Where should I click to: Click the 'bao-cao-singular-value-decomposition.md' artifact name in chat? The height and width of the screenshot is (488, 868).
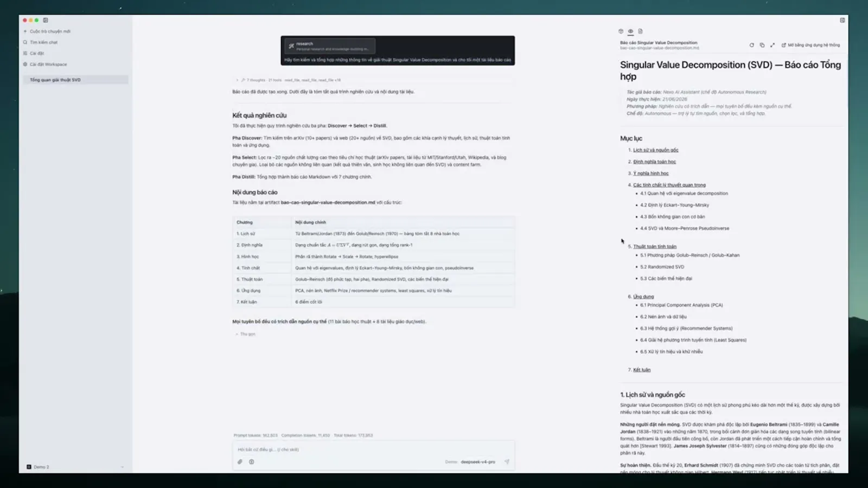pos(328,203)
